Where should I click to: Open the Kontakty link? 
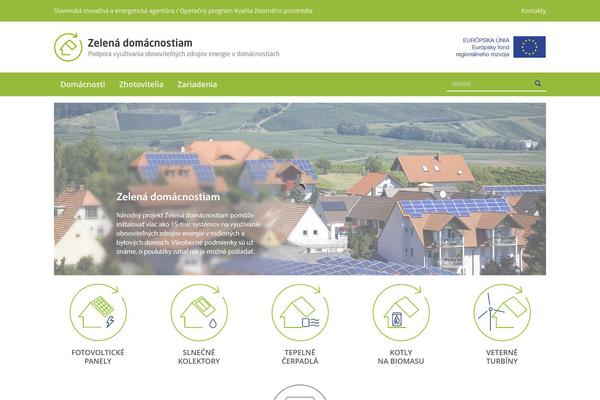[533, 11]
